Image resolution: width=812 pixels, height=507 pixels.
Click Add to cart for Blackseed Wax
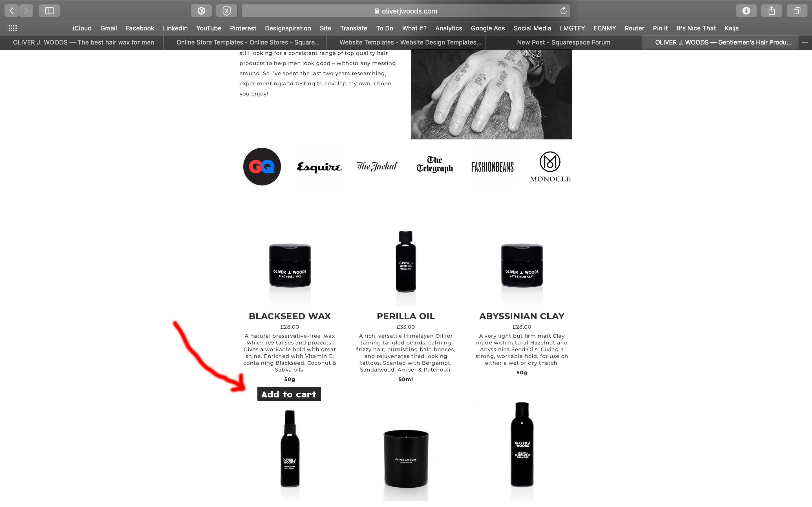click(289, 394)
